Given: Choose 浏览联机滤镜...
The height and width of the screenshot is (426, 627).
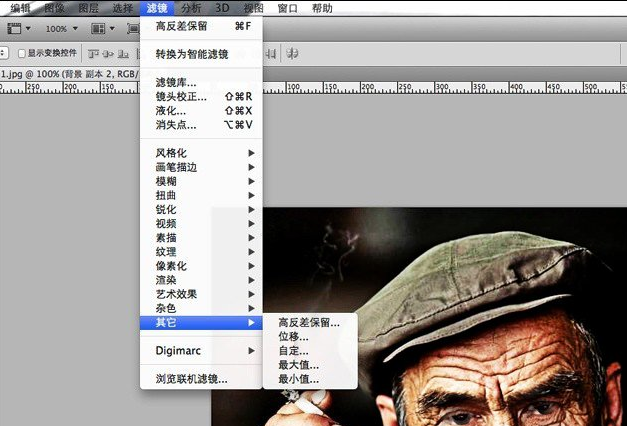Looking at the screenshot, I should tap(201, 379).
